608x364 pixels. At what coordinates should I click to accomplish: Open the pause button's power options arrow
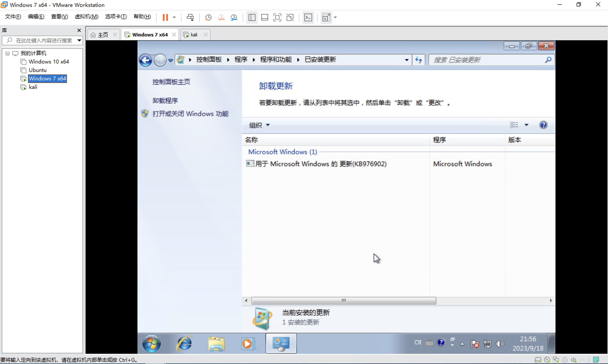pos(174,17)
